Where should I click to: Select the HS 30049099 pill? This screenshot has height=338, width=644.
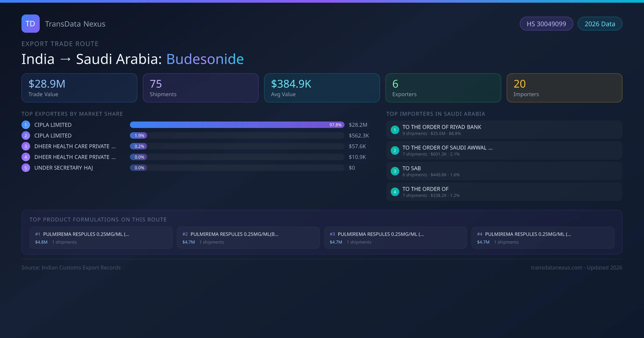(x=546, y=24)
